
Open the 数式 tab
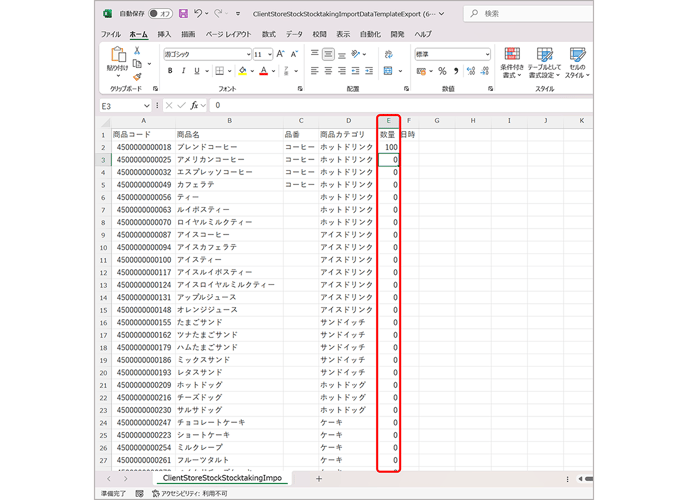(x=269, y=34)
